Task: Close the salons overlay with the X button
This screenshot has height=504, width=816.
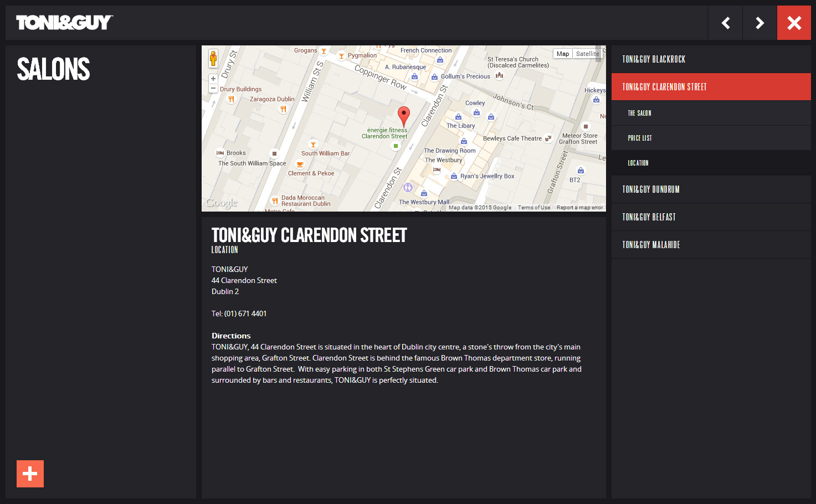Action: point(794,23)
